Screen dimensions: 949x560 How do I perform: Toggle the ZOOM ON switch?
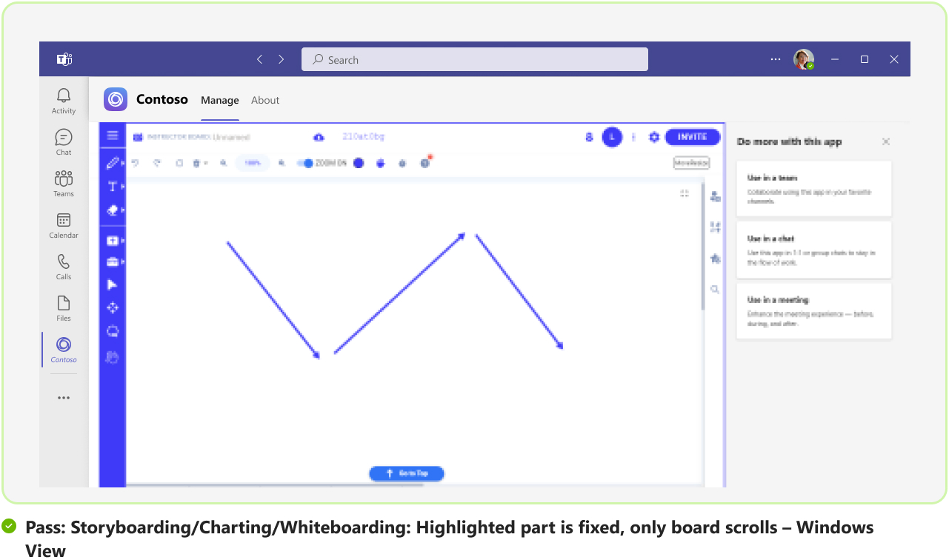coord(305,163)
